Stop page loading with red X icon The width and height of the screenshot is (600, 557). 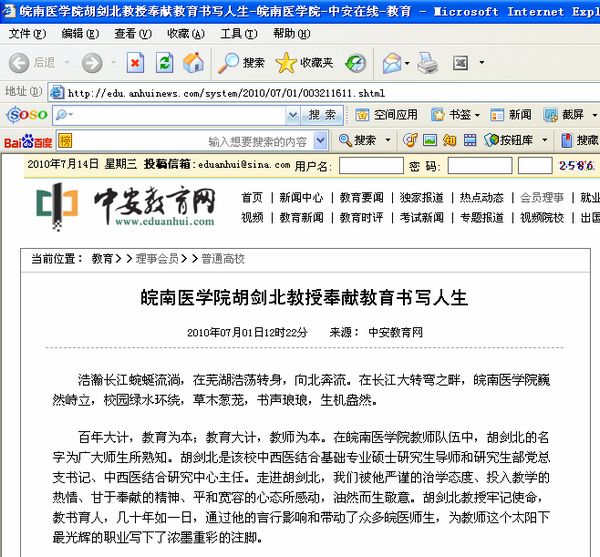[x=135, y=62]
